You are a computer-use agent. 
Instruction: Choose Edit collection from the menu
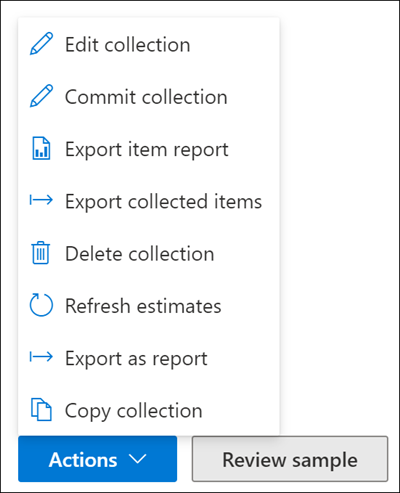pos(149,44)
